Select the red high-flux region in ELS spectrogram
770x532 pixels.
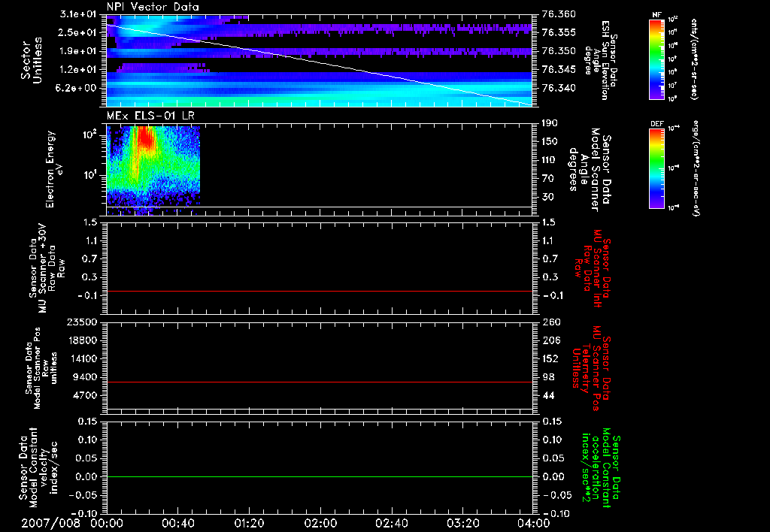coord(146,138)
